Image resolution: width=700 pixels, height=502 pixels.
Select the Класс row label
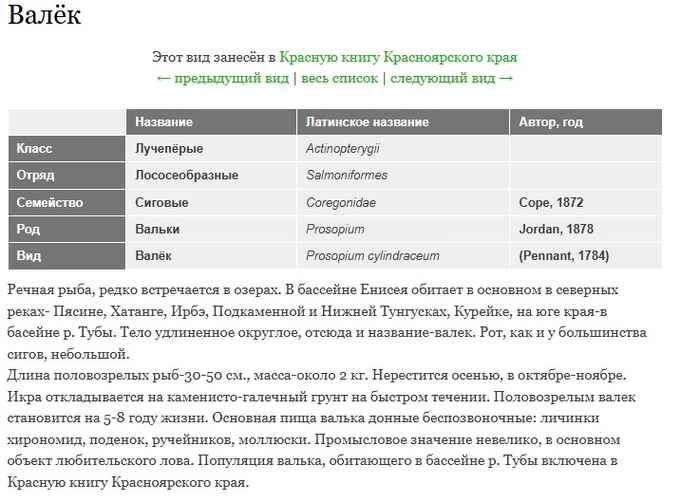[67, 148]
